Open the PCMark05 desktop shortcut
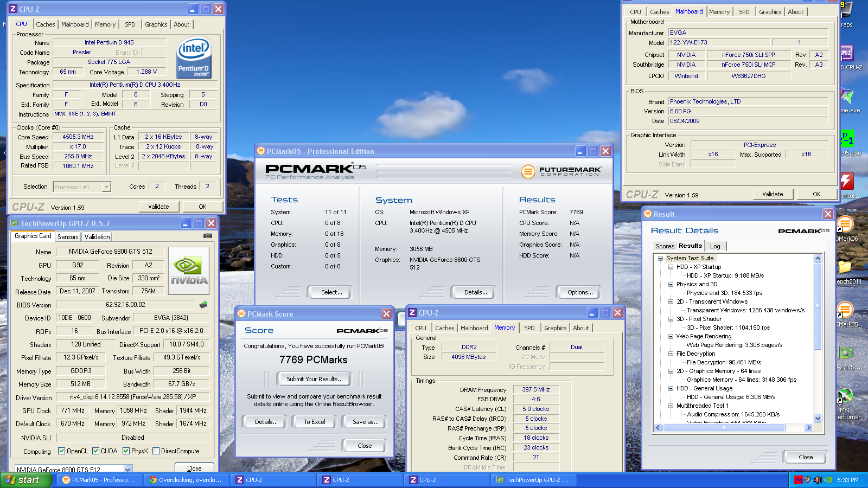868x488 pixels. [x=845, y=310]
